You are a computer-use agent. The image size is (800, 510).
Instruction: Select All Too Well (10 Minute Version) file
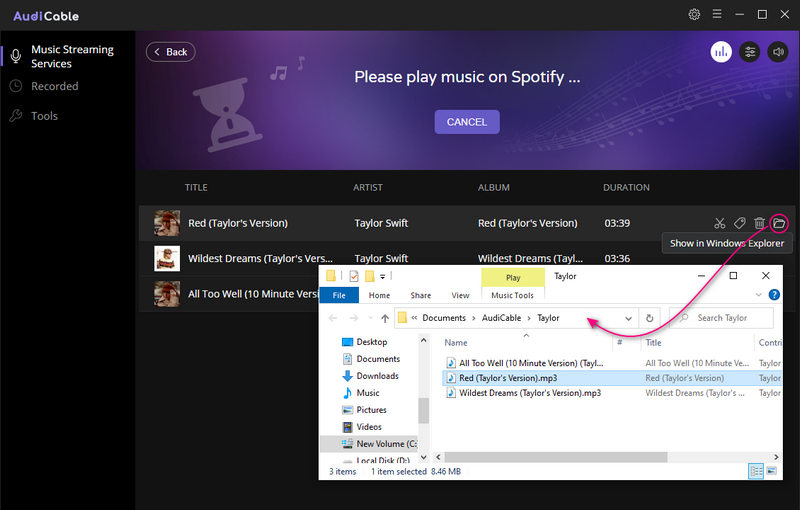[525, 363]
